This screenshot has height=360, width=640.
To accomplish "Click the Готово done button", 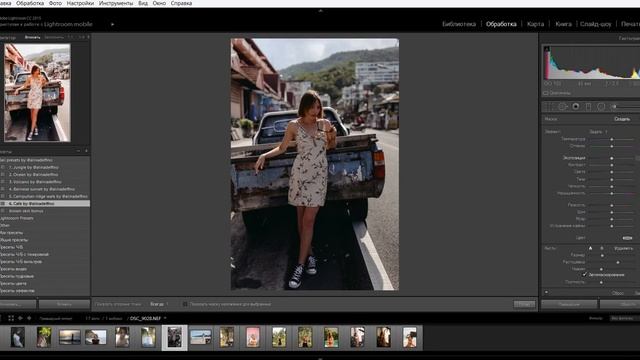I will click(524, 304).
